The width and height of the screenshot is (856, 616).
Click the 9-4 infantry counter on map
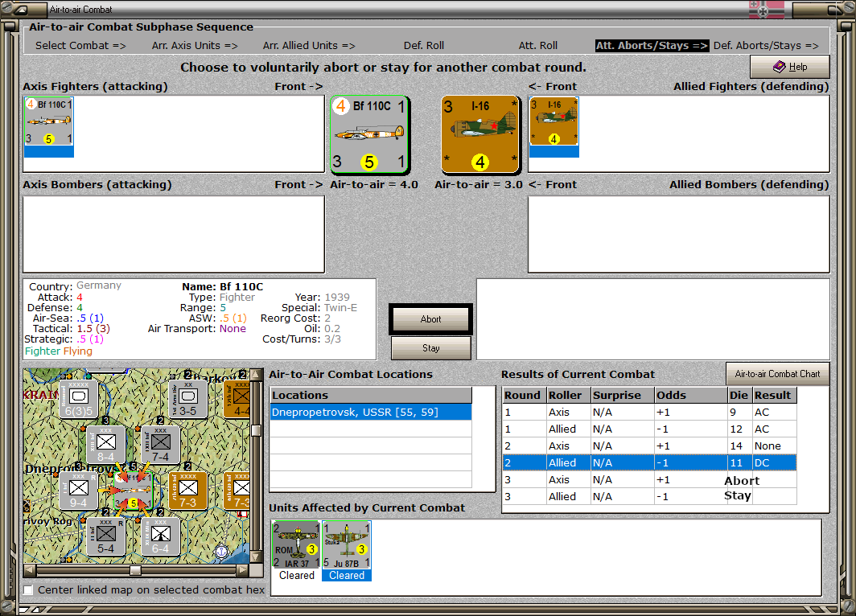79,490
